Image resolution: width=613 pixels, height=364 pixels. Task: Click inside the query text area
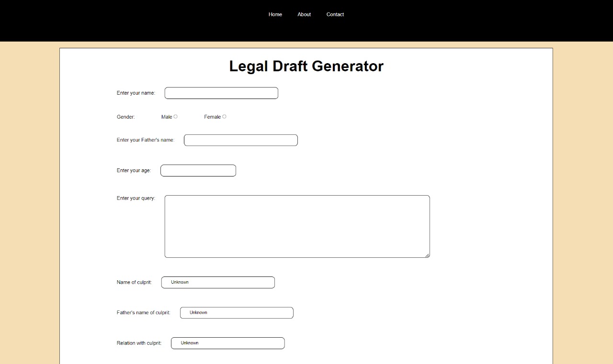(297, 226)
